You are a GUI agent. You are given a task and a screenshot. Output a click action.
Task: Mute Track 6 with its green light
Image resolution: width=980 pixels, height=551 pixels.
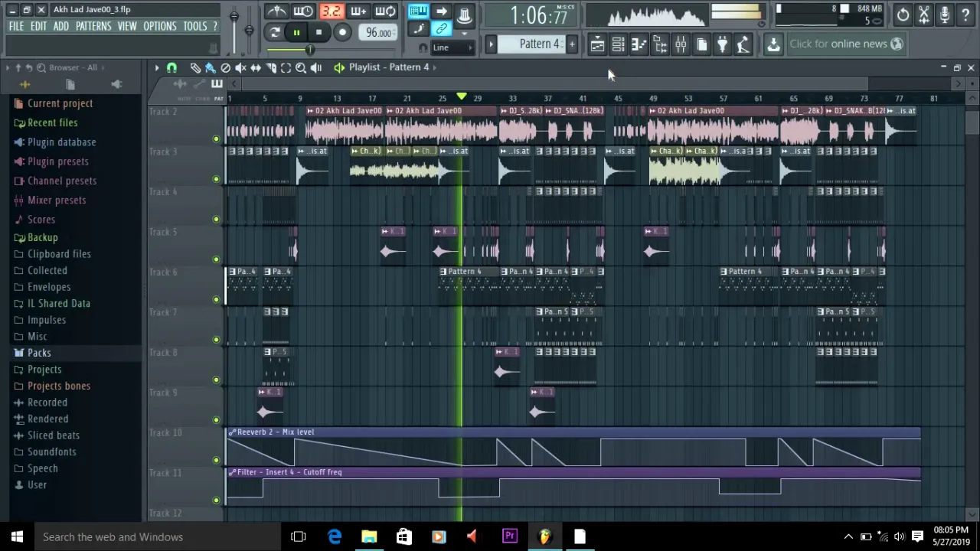[216, 299]
